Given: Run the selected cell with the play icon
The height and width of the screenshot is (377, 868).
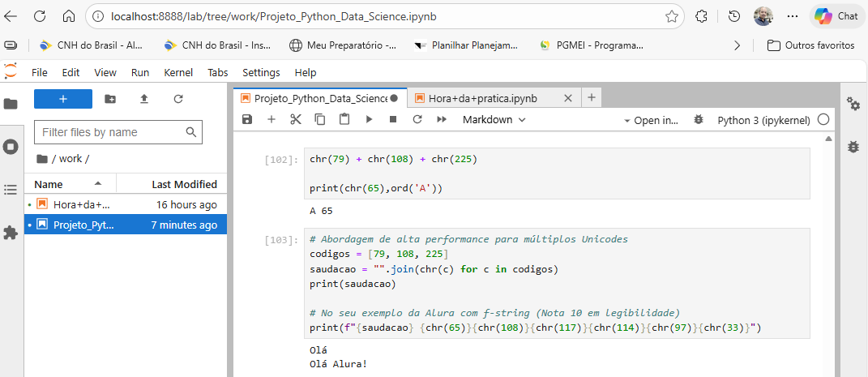Looking at the screenshot, I should 369,119.
